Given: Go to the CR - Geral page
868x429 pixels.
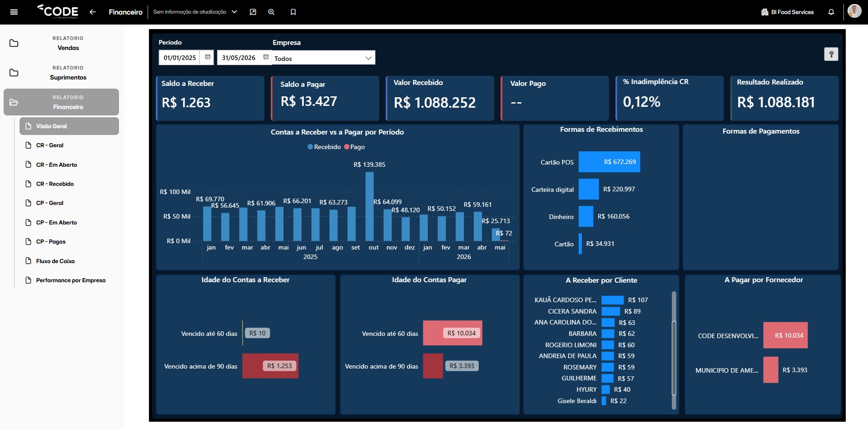Looking at the screenshot, I should tap(69, 145).
